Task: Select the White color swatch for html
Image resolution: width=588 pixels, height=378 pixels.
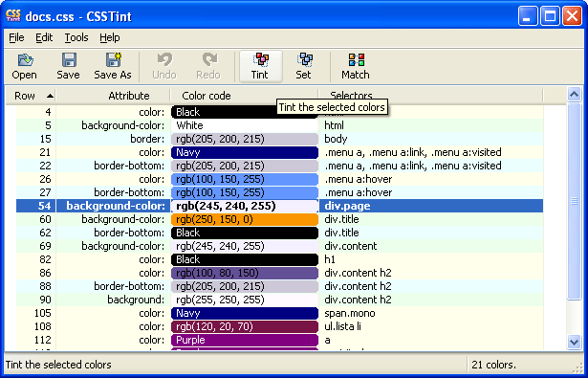Action: point(245,125)
